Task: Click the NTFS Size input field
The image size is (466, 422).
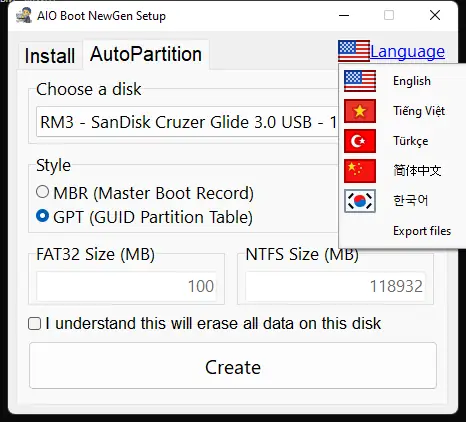Action: [335, 286]
